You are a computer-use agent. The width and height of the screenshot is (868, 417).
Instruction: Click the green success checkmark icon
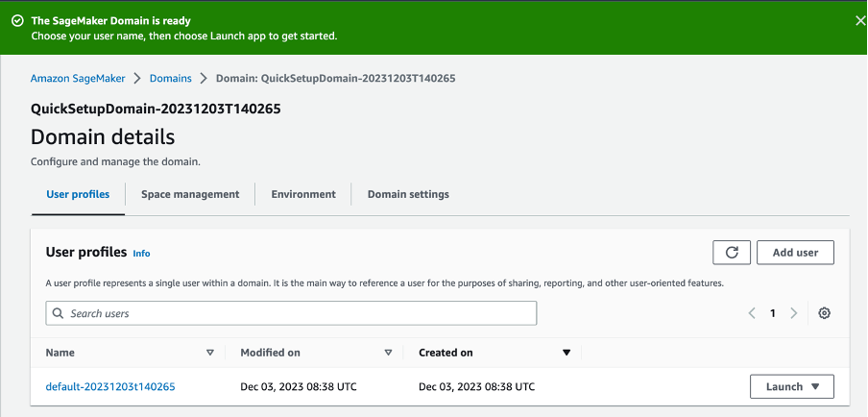click(17, 21)
